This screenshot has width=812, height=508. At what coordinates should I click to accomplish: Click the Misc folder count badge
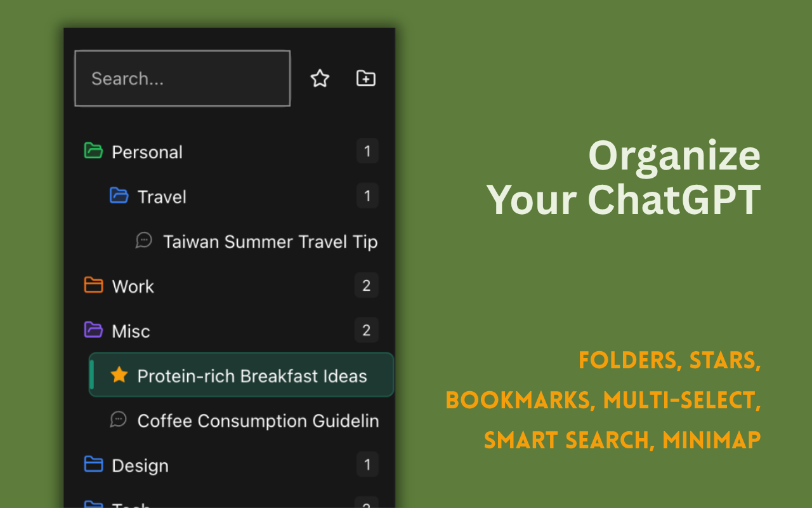pos(367,330)
